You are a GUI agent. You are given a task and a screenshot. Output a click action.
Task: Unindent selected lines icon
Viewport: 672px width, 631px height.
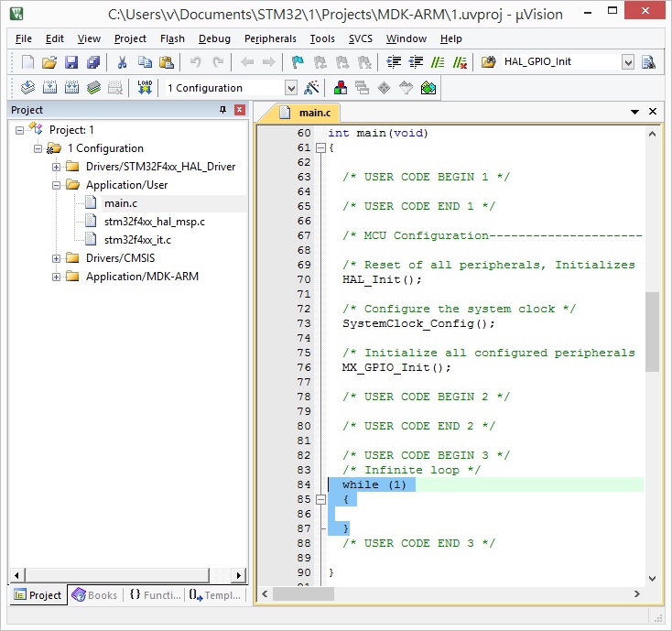[416, 62]
